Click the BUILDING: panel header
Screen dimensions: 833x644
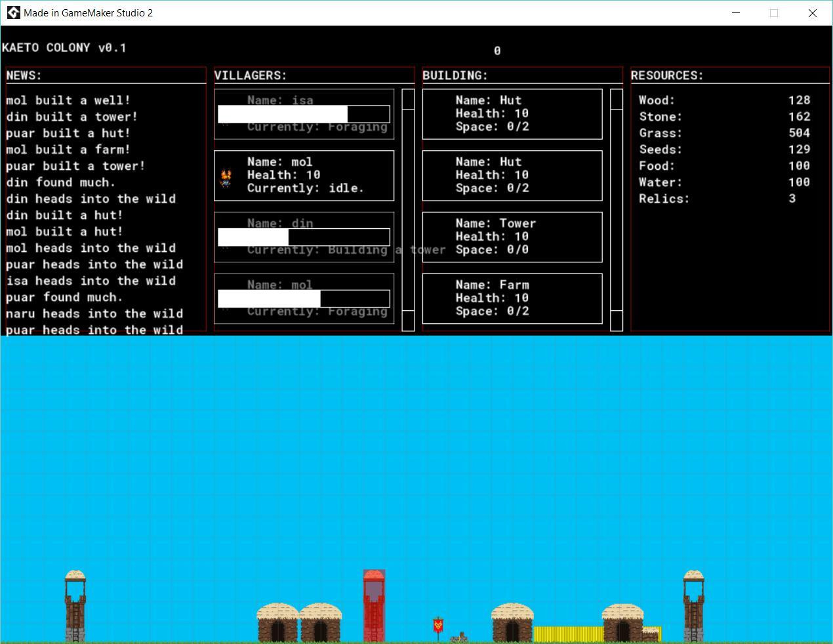455,75
